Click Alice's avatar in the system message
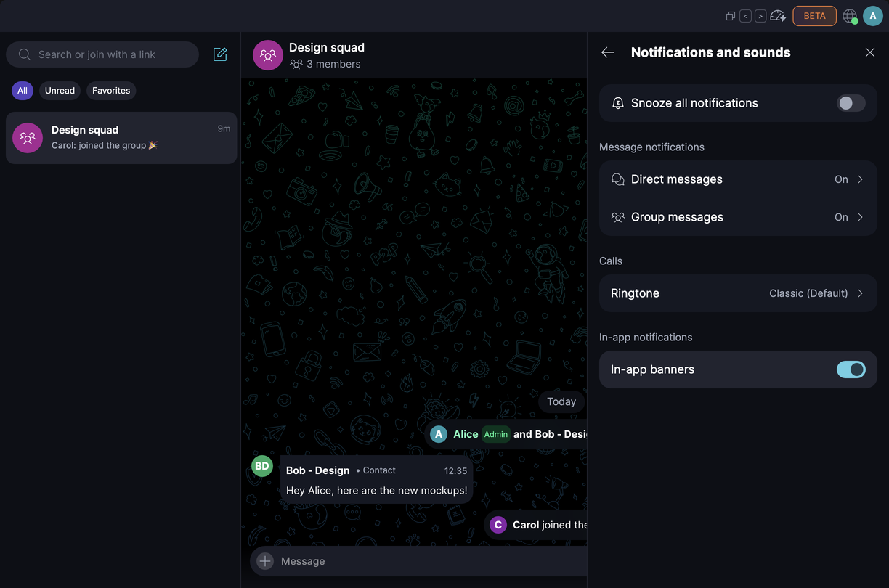The width and height of the screenshot is (889, 588). pos(439,434)
